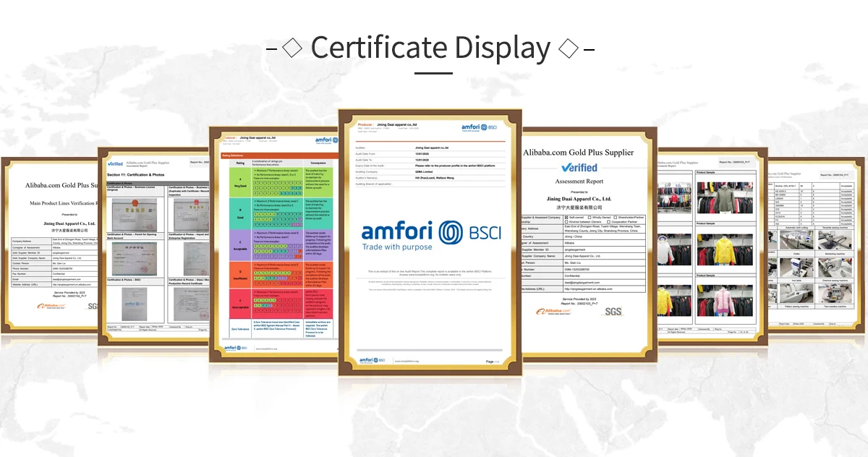The image size is (868, 457).
Task: Open the center amfori BSCI audit certificate
Action: click(x=430, y=243)
